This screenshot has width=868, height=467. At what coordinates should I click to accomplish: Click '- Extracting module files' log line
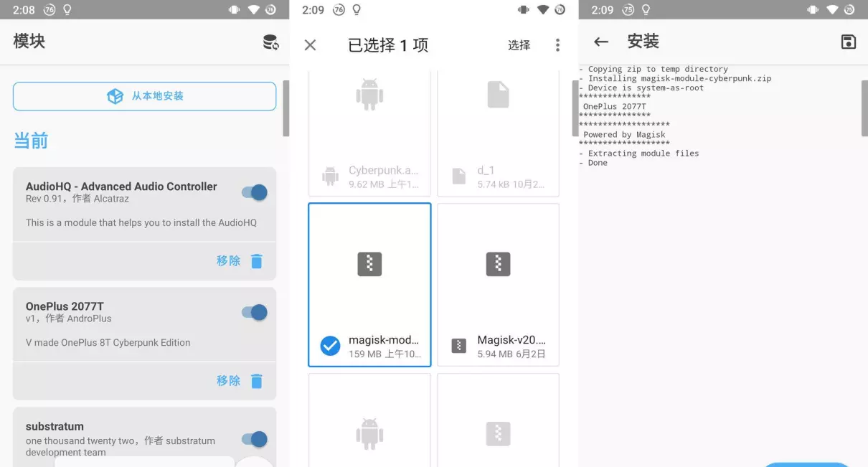pos(638,153)
